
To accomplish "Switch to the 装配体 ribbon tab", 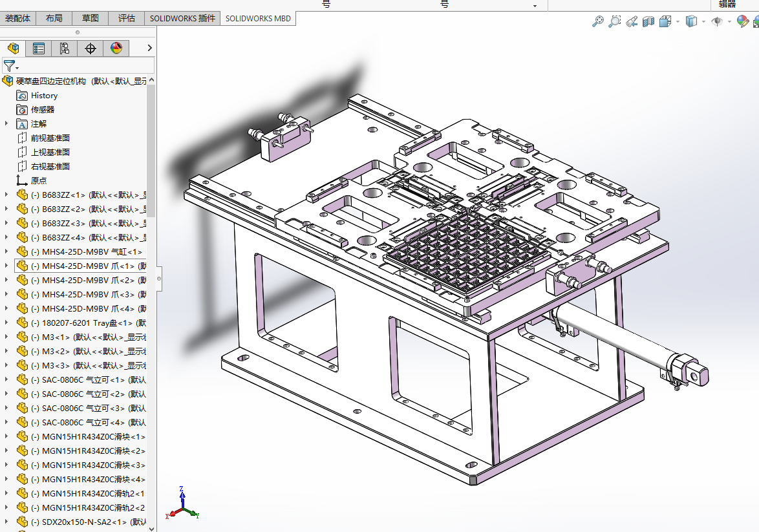I will point(18,18).
